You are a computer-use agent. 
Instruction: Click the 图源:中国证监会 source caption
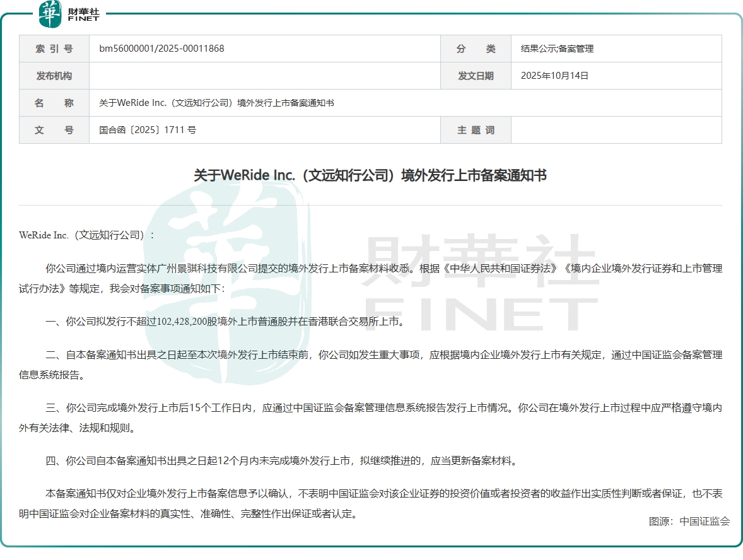pyautogui.click(x=689, y=522)
